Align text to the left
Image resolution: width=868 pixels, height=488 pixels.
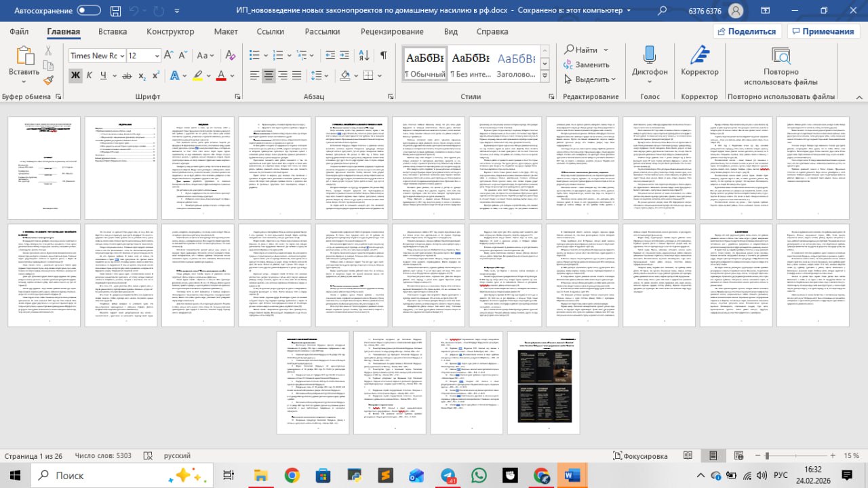click(254, 75)
